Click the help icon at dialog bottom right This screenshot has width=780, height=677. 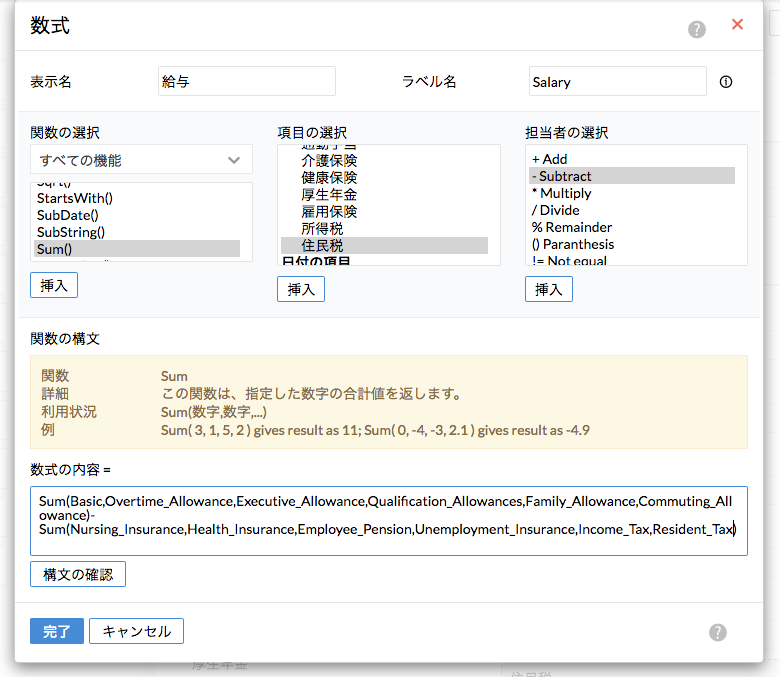pos(717,632)
